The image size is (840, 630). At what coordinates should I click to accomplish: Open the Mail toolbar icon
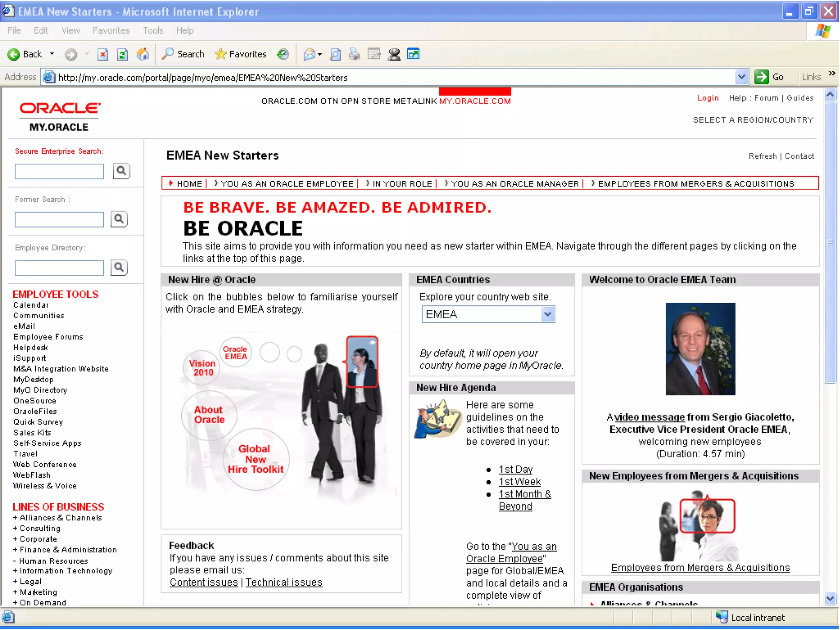pos(309,54)
